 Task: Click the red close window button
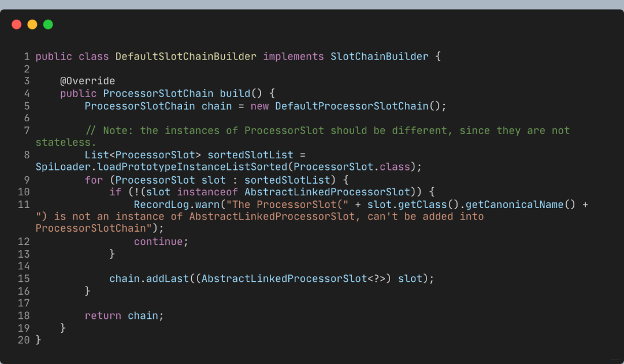16,24
